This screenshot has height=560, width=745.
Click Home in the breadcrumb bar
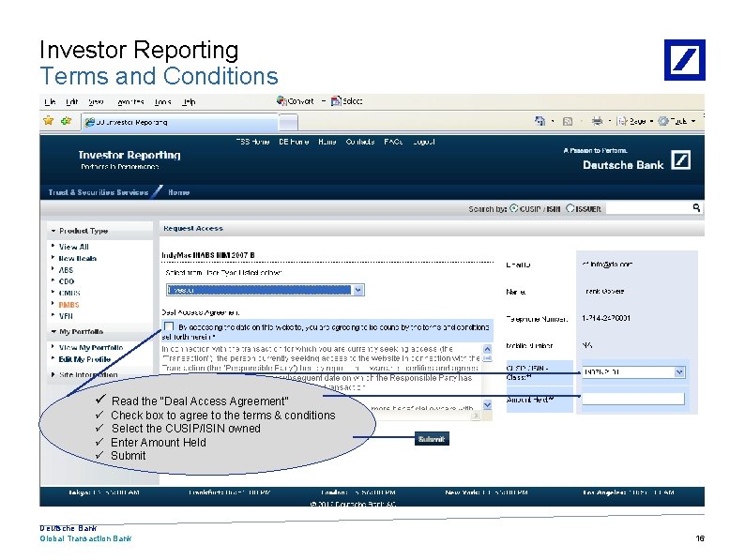click(x=178, y=192)
